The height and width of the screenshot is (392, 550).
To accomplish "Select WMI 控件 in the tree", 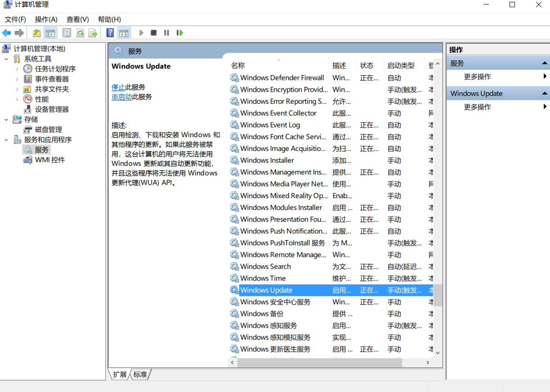I will coord(50,160).
